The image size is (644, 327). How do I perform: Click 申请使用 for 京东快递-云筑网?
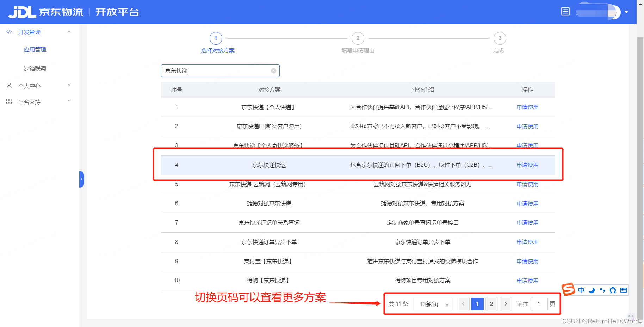coord(527,184)
